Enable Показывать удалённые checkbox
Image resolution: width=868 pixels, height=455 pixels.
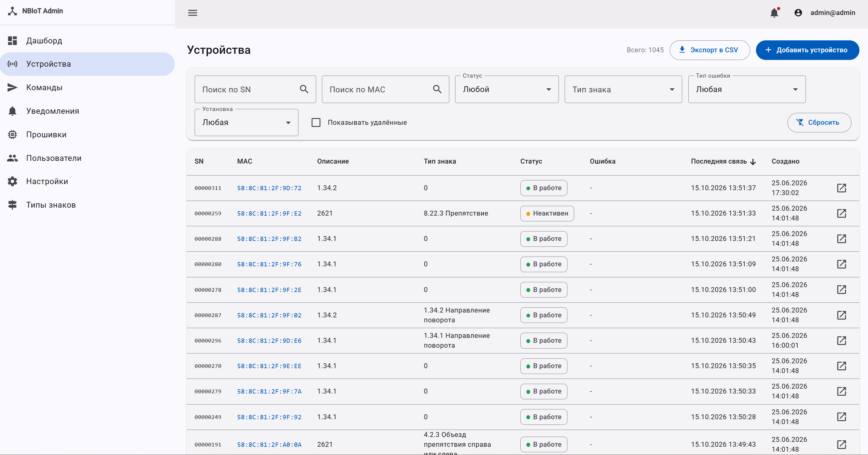tap(316, 123)
